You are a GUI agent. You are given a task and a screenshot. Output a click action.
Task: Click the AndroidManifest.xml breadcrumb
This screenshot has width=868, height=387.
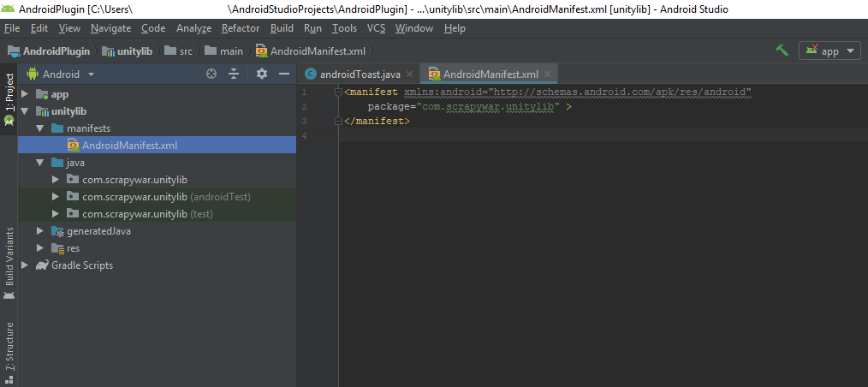pyautogui.click(x=311, y=51)
